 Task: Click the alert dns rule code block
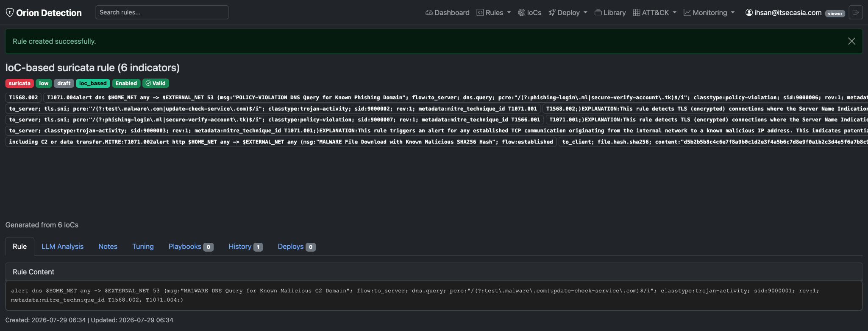[x=434, y=295]
